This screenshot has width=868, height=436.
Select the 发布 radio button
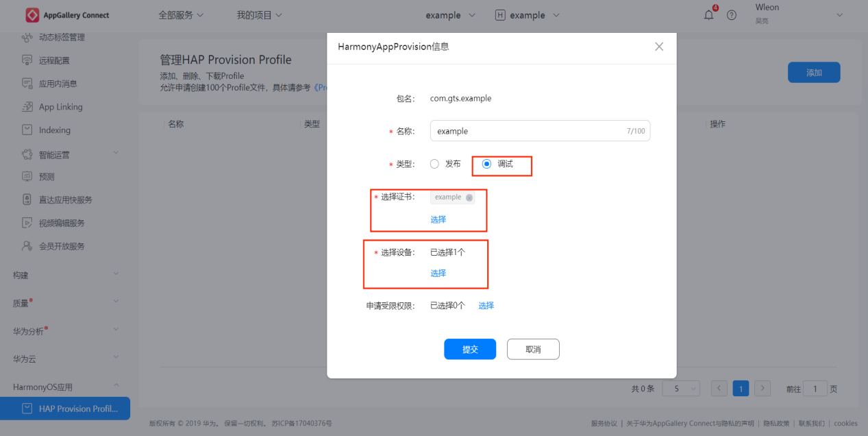click(434, 164)
